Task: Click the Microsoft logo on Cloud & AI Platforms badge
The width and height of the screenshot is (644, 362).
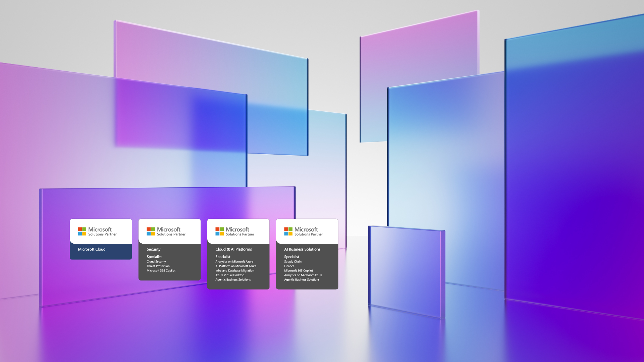Action: pyautogui.click(x=220, y=231)
